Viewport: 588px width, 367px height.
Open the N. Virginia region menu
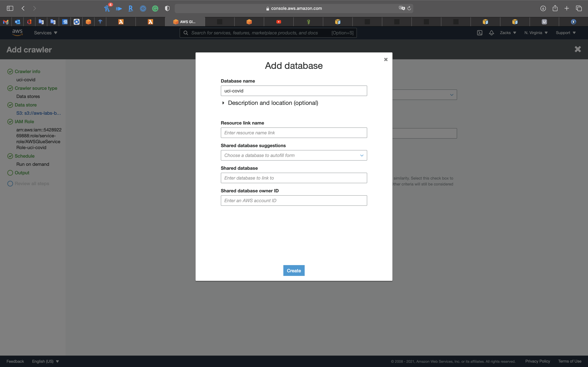click(535, 33)
